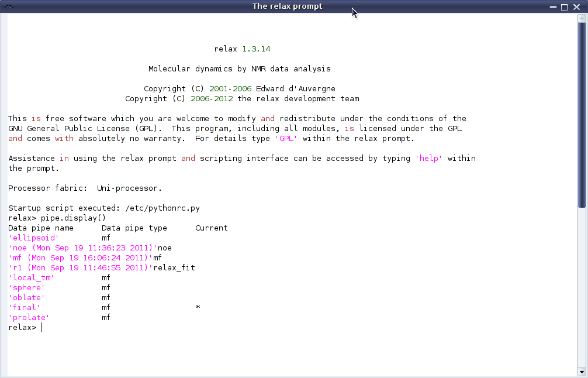Click the relax_fit pipe type text
This screenshot has height=378, width=588.
coord(174,268)
